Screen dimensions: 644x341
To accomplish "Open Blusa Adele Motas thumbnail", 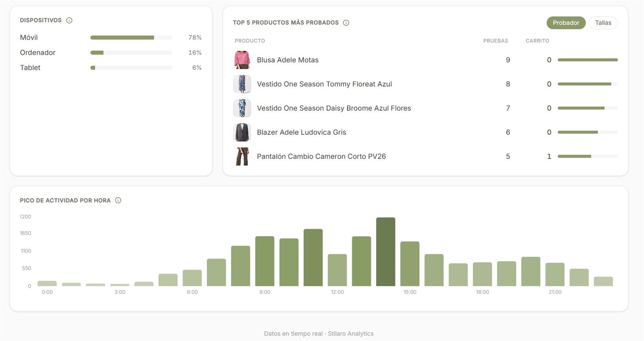I will click(242, 60).
